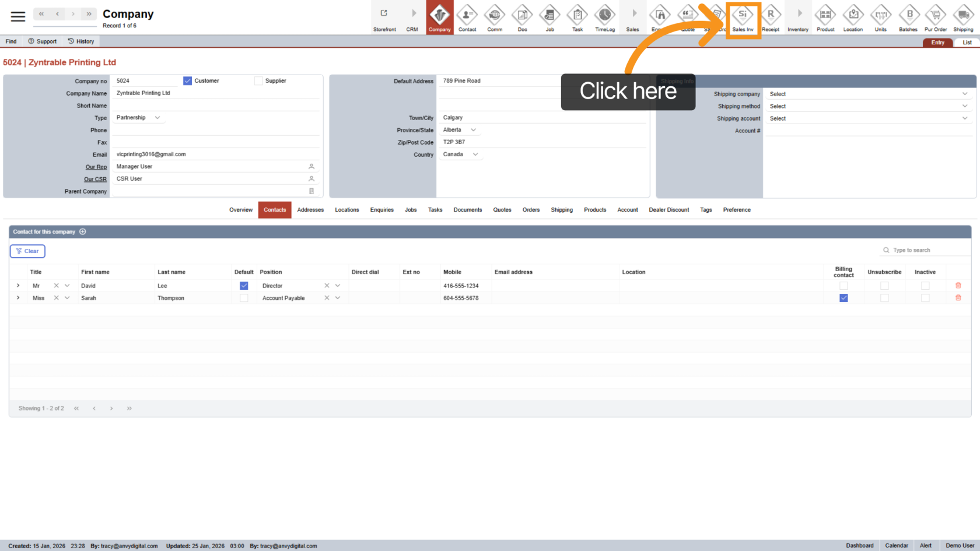The image size is (980, 551).
Task: Switch to the Addresses tab
Action: tap(310, 210)
